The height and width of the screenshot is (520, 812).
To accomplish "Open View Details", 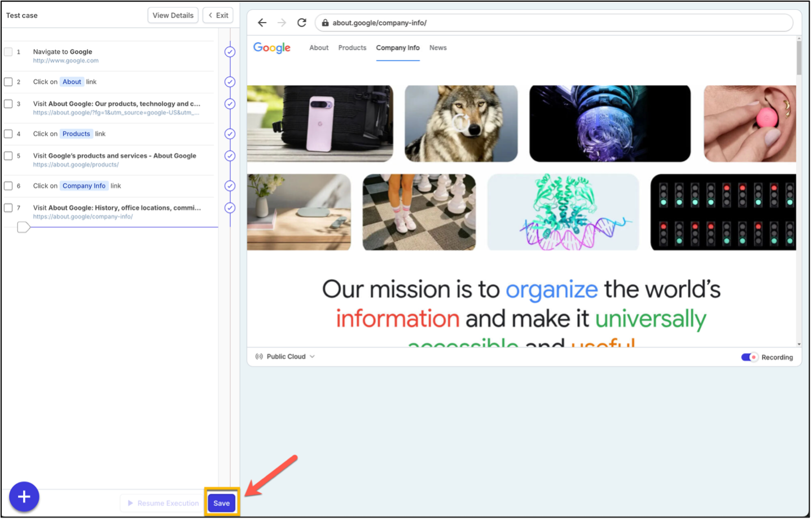I will (x=173, y=15).
